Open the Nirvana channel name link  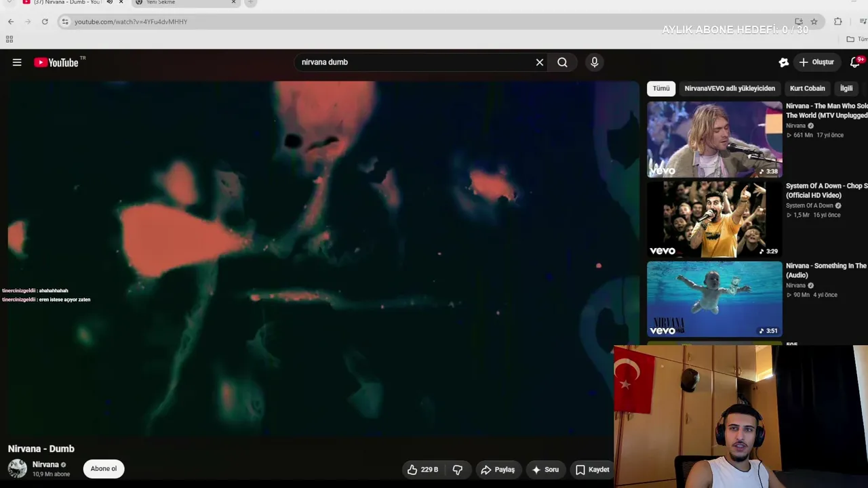coord(45,465)
